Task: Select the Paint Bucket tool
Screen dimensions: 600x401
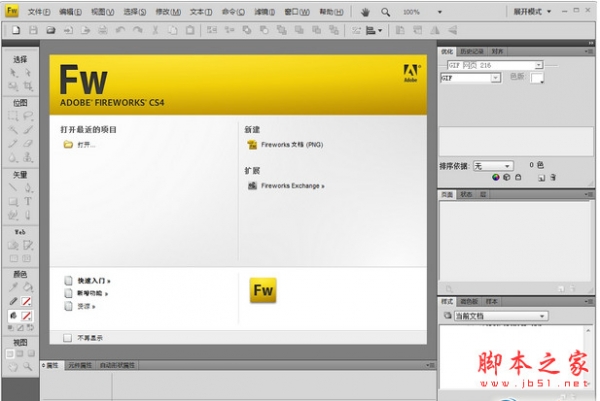Action: (28, 287)
